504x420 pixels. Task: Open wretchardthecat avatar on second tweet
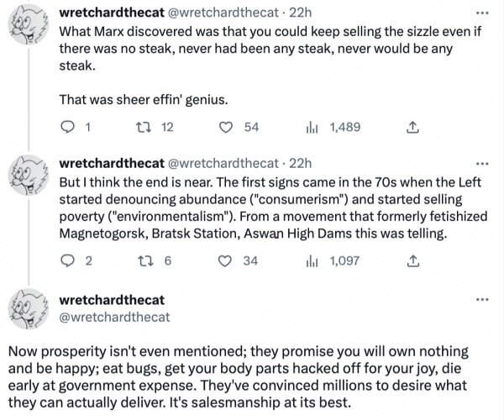click(29, 175)
